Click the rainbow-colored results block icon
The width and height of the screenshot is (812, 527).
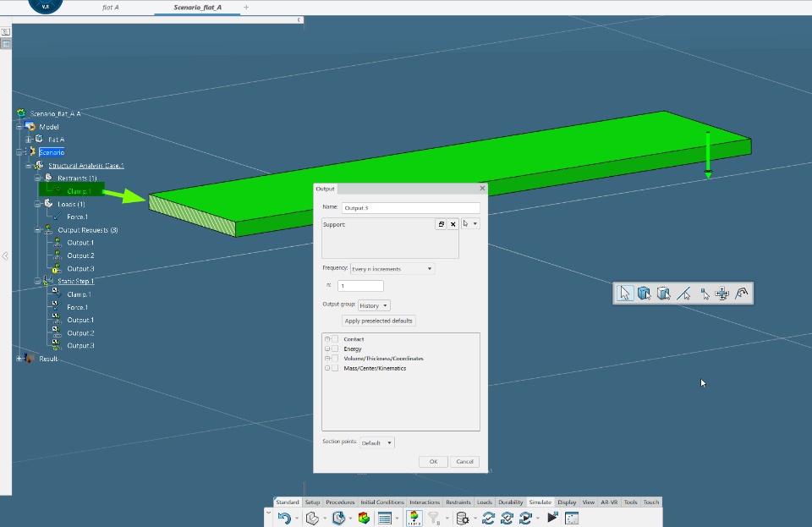(364, 518)
